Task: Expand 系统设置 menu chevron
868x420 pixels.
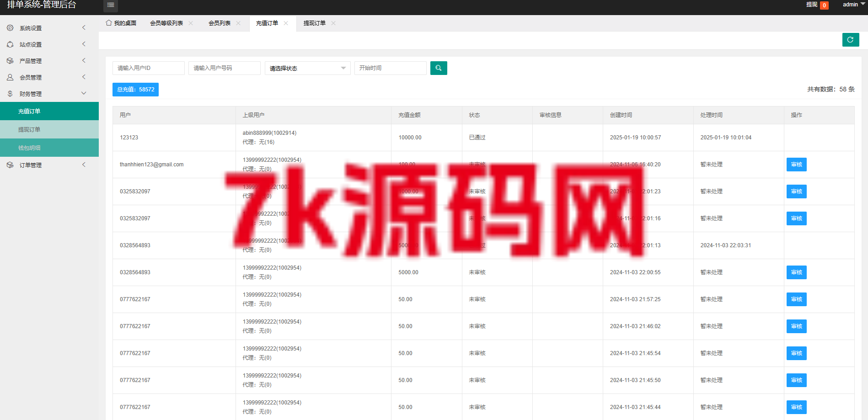Action: 84,28
